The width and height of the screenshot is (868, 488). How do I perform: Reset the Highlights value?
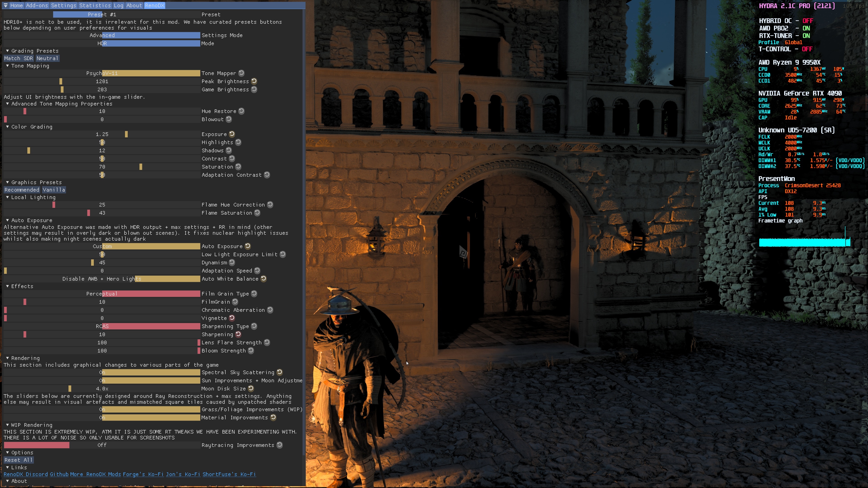point(238,142)
